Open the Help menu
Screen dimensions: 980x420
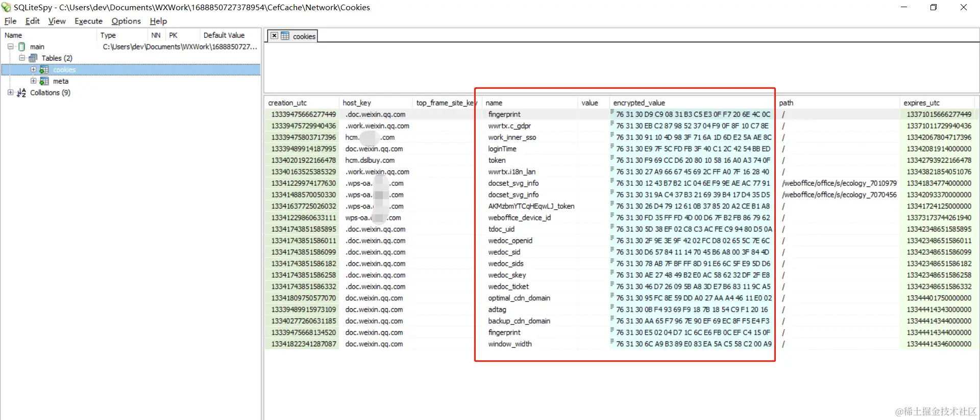(158, 21)
